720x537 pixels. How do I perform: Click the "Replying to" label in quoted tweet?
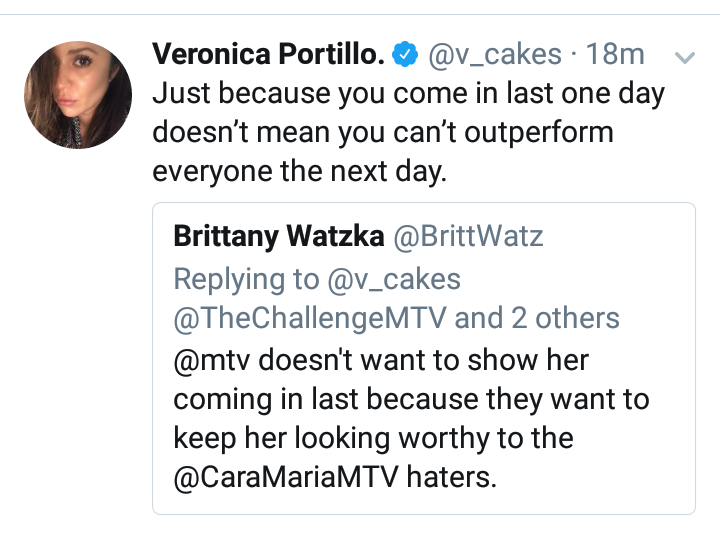tap(246, 279)
